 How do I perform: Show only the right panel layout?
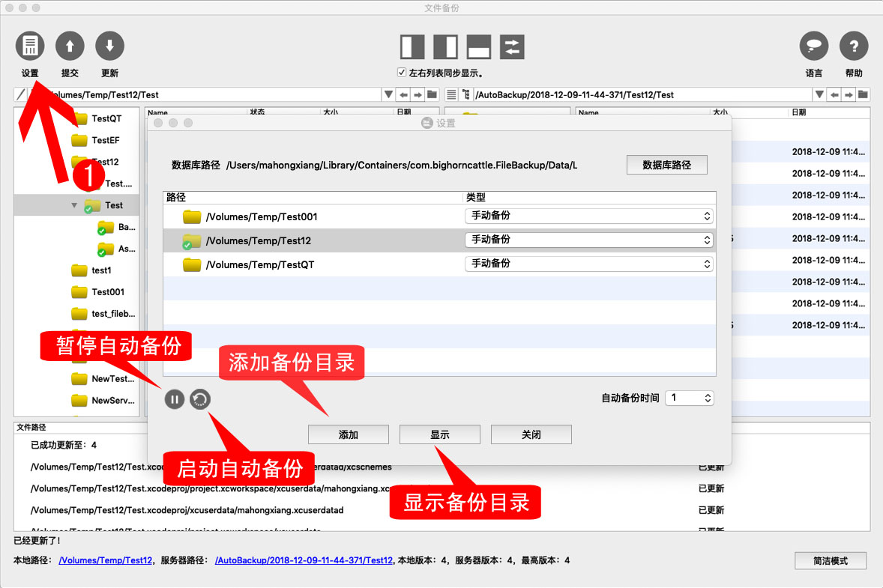[445, 46]
